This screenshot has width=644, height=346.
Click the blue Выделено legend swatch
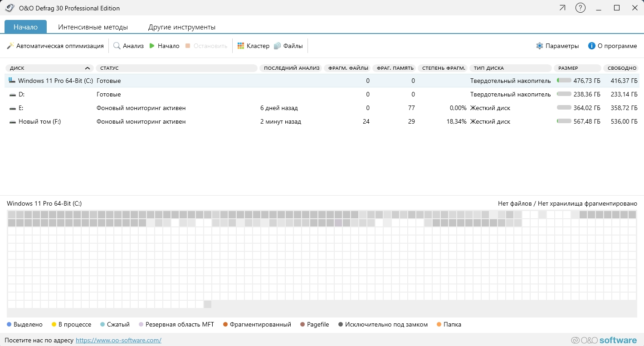click(9, 324)
